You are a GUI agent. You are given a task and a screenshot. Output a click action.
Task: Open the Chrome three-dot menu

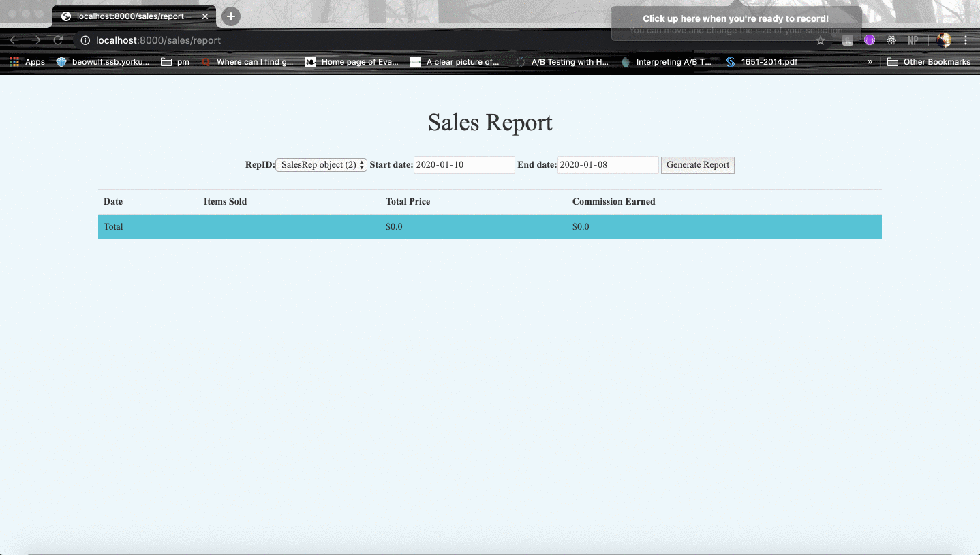[x=966, y=40]
